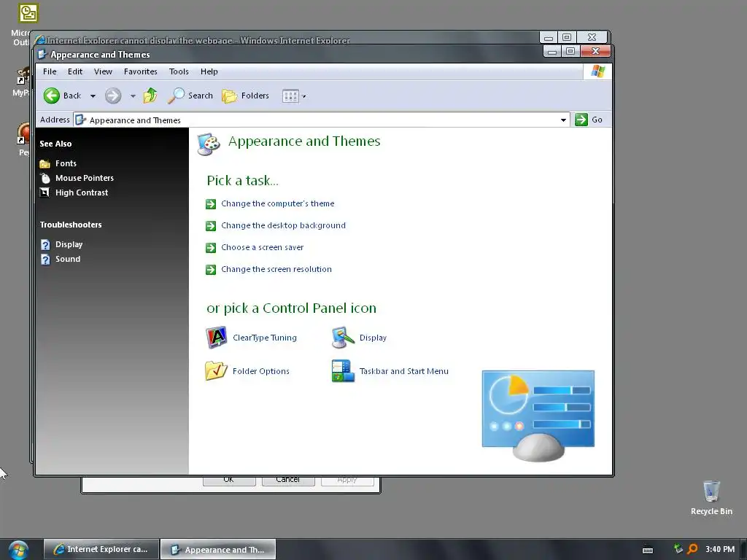Click the Mouse Pointers link

[85, 178]
